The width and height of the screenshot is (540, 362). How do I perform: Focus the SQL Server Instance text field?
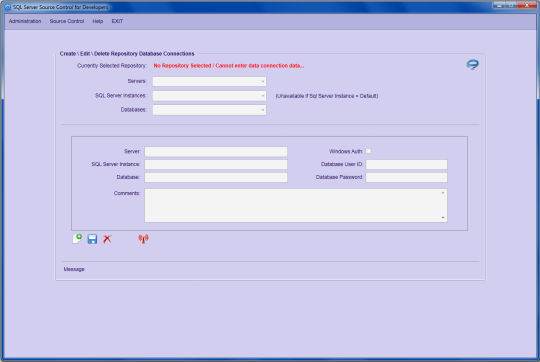[x=216, y=164]
